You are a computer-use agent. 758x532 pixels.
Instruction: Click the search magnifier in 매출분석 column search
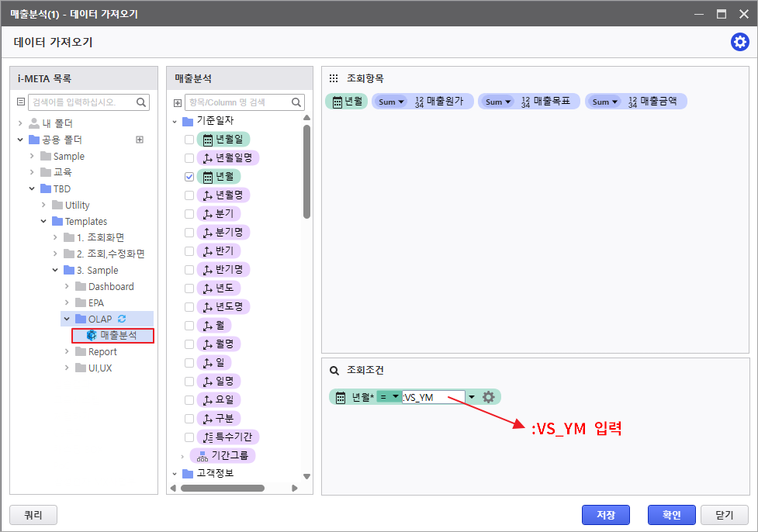pos(296,102)
